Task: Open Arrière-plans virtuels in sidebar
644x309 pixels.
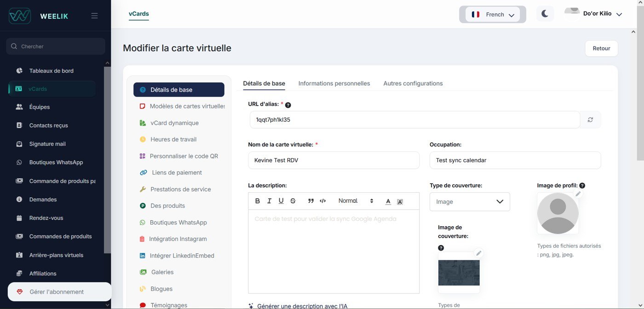Action: (x=56, y=255)
